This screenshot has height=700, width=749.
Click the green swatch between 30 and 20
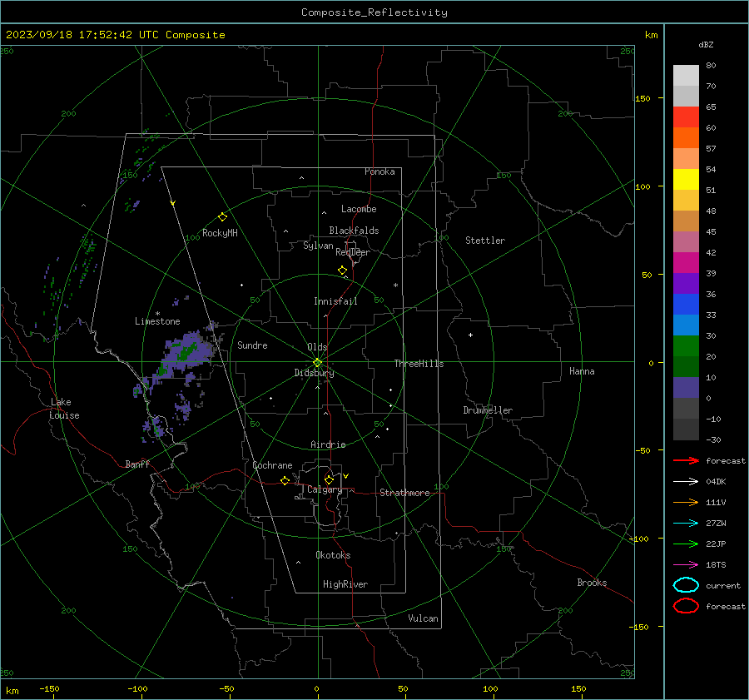686,346
